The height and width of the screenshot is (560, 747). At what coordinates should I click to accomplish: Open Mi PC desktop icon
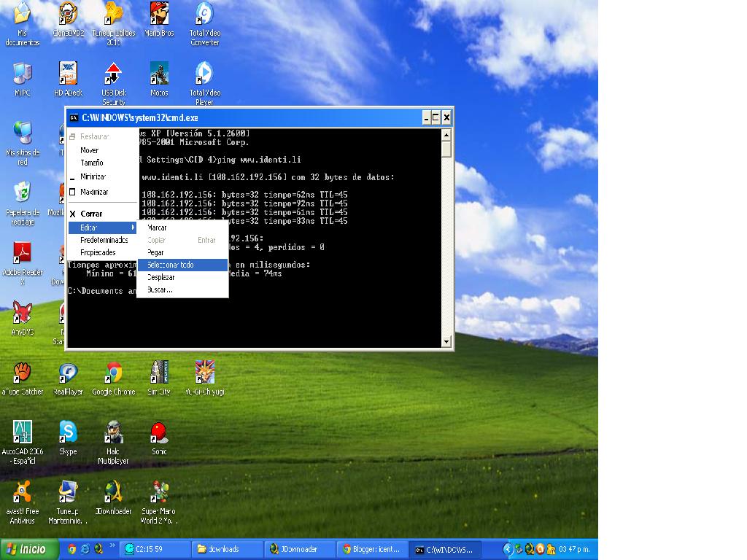(x=23, y=79)
